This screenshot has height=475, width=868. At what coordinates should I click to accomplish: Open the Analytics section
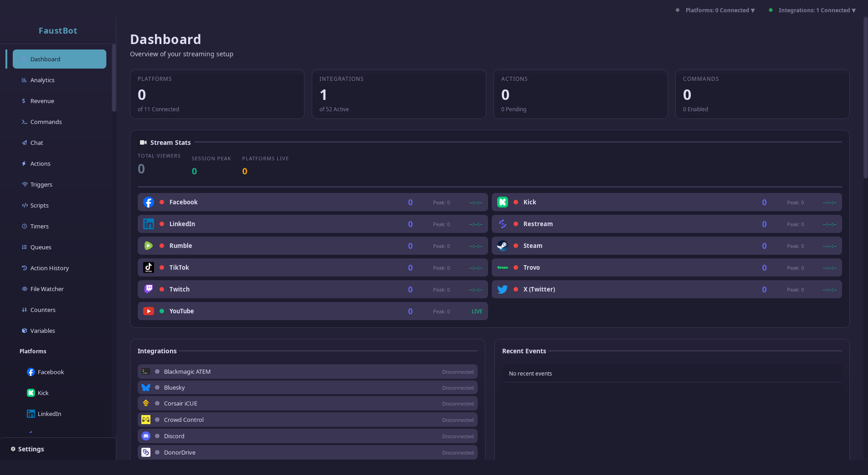42,80
